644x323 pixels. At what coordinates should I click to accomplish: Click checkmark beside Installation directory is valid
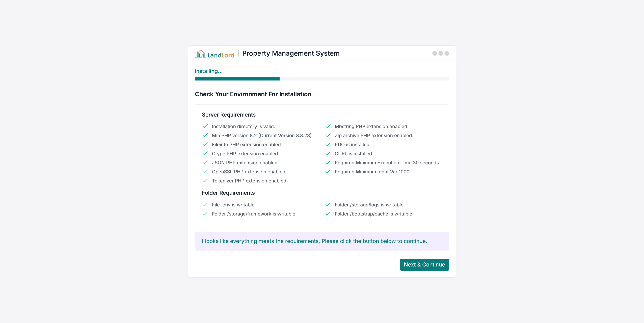[x=205, y=126]
